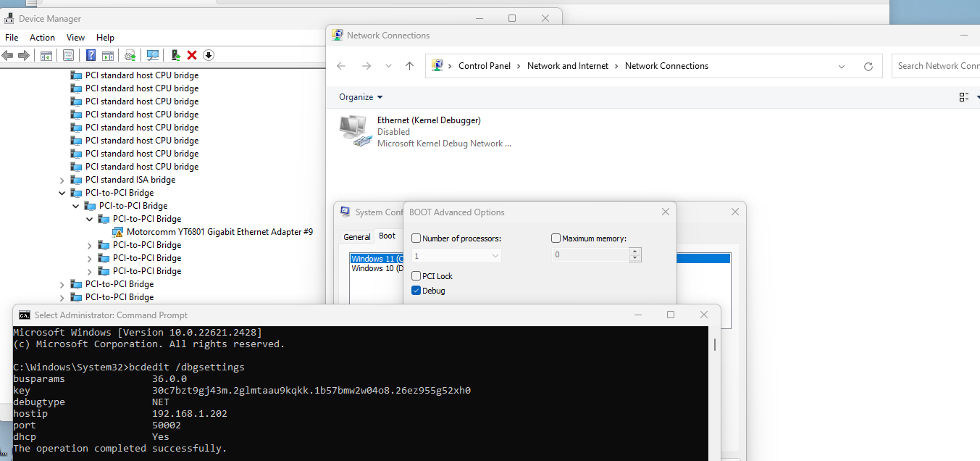The height and width of the screenshot is (461, 980).
Task: Click the Show/Hide Console Tree icon
Action: (46, 55)
